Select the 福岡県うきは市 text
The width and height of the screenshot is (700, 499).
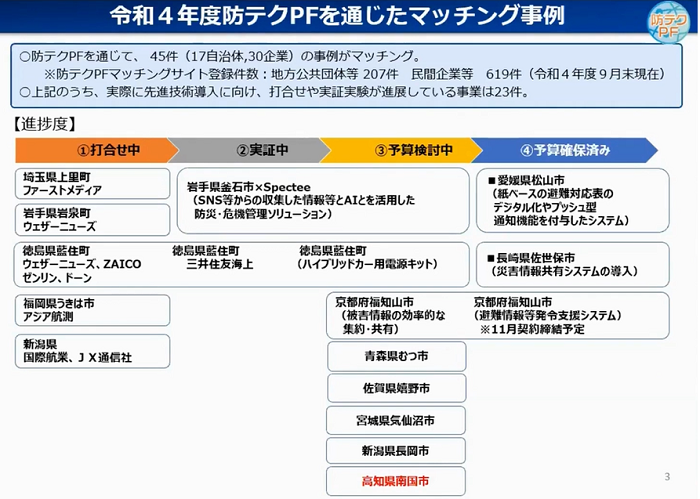pos(58,304)
